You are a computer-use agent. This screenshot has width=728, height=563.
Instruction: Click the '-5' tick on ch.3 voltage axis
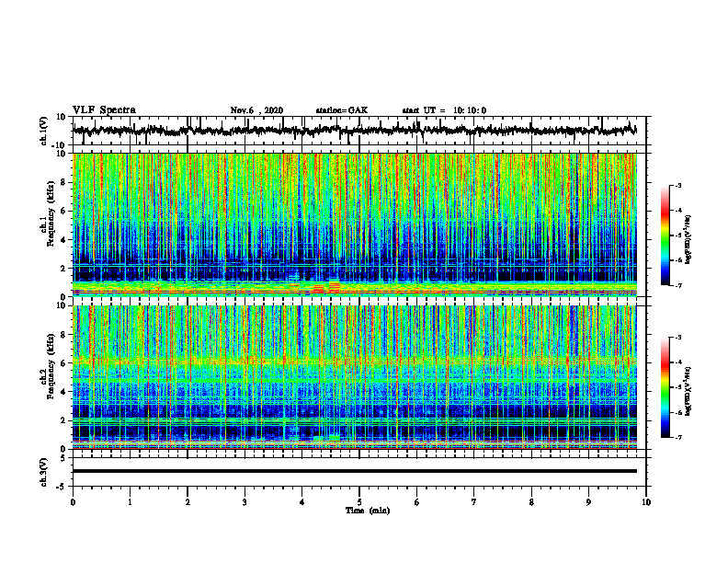pyautogui.click(x=62, y=487)
